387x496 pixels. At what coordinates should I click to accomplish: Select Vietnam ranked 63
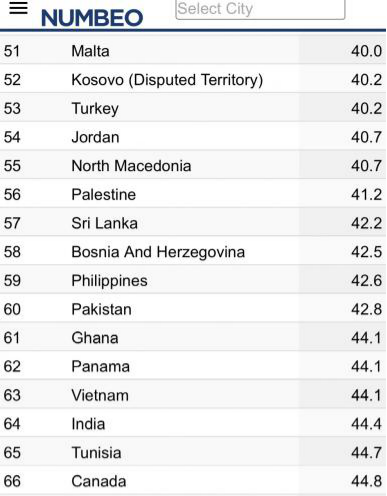click(100, 395)
